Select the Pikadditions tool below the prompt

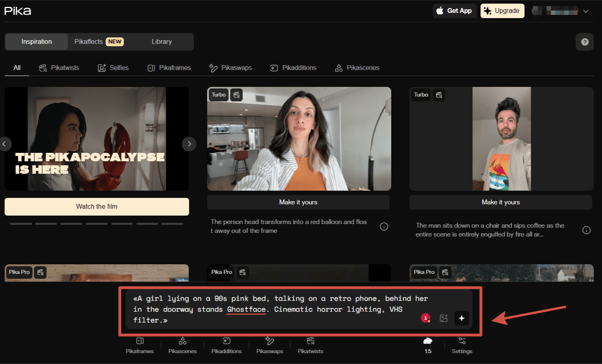[227, 346]
